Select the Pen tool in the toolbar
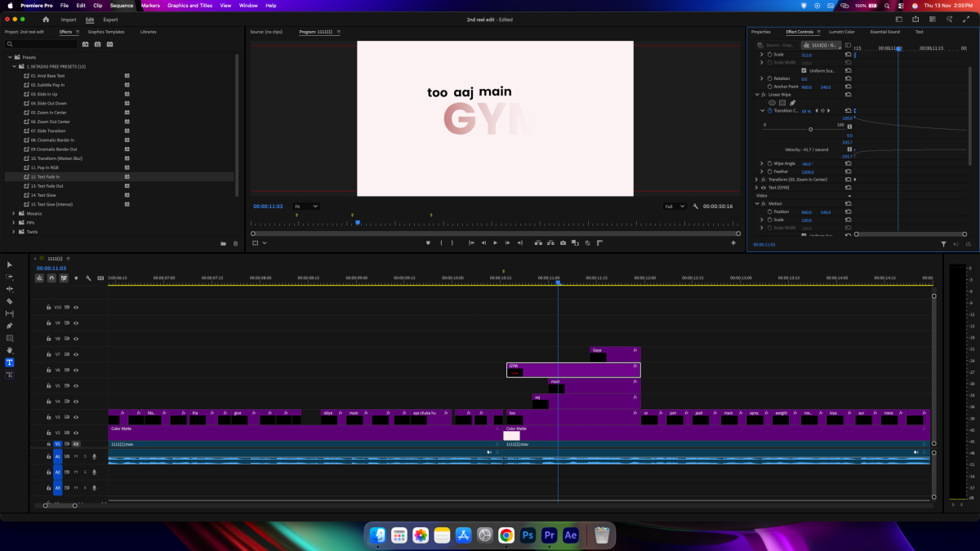 10,326
